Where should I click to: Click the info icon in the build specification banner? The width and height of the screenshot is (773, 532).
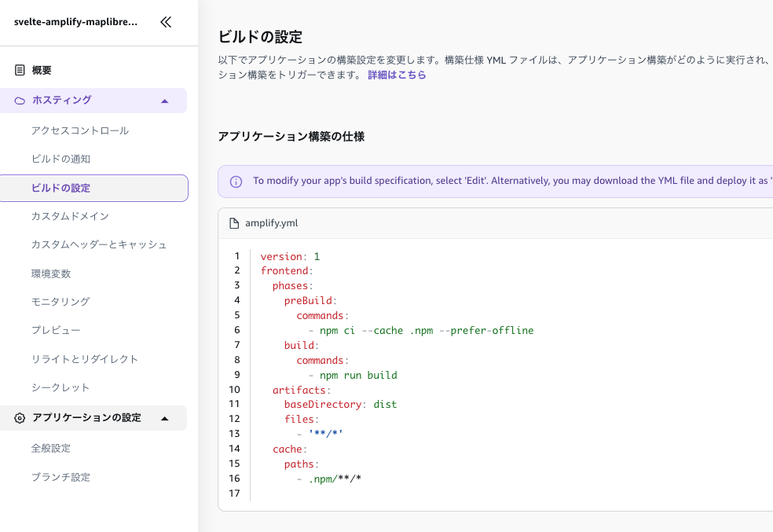236,182
